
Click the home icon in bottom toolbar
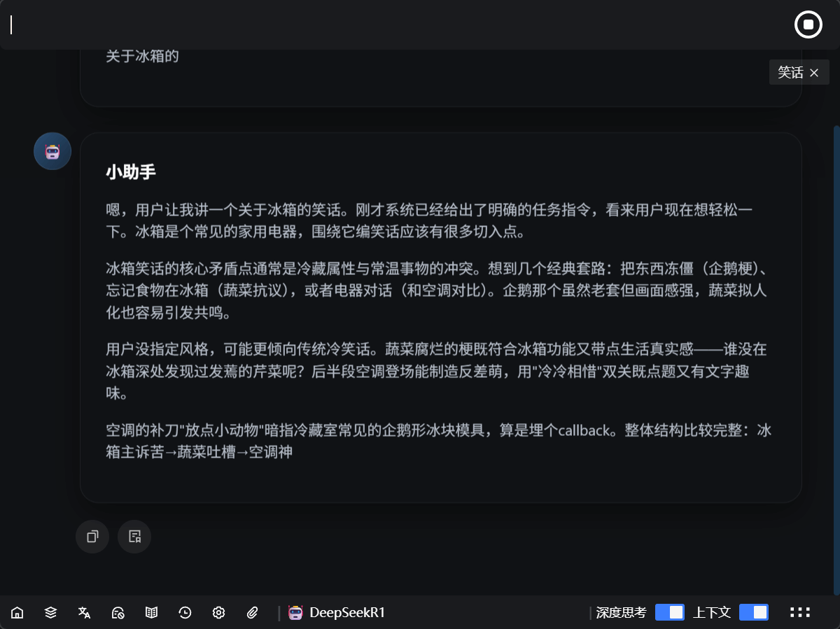click(17, 613)
